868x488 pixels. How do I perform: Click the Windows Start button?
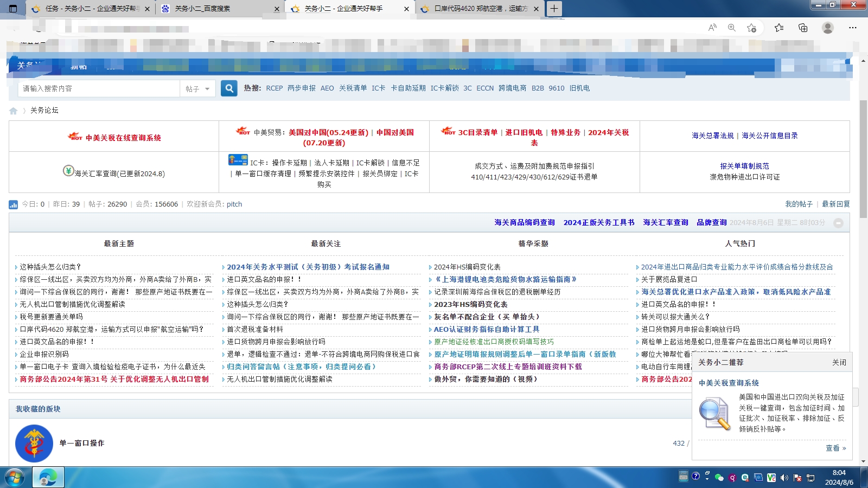[15, 478]
